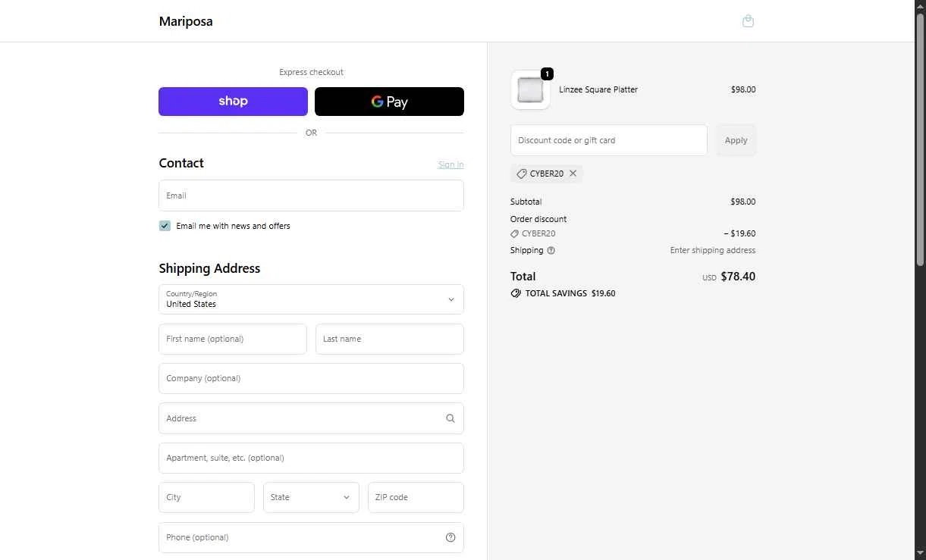Follow the Sign in link

point(450,164)
